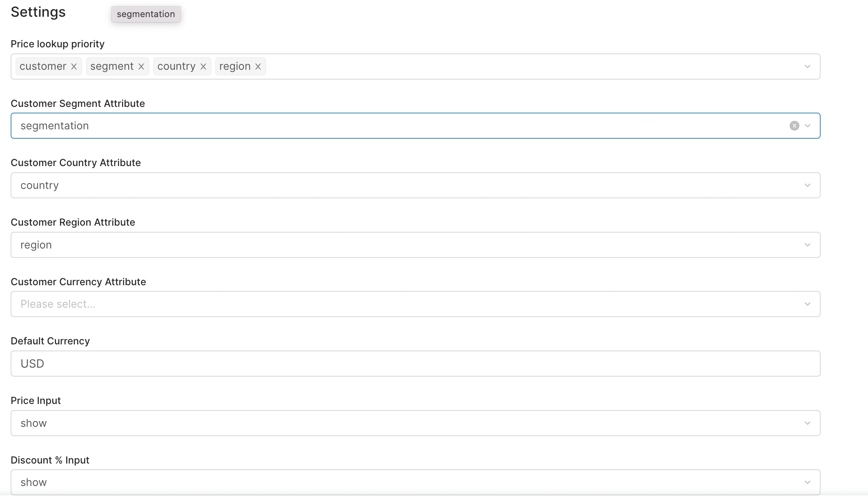The width and height of the screenshot is (868, 497).
Task: Open the Customer Country Attribute dropdown
Action: [807, 185]
